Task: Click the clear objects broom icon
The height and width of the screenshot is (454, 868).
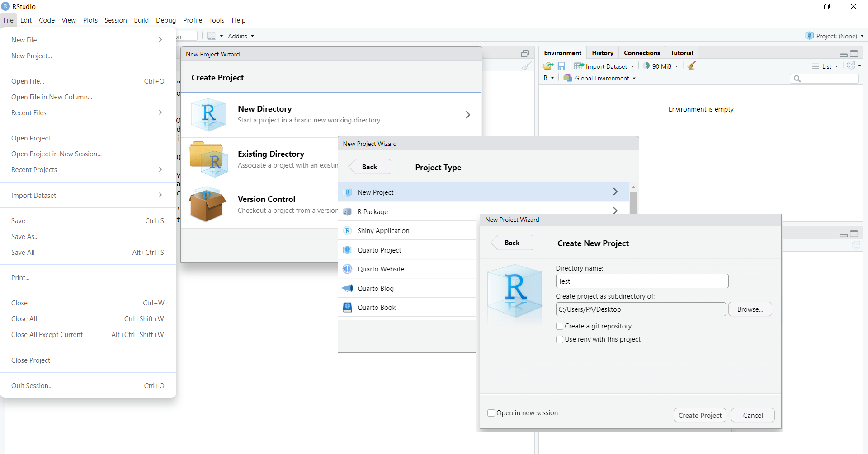Action: tap(692, 66)
